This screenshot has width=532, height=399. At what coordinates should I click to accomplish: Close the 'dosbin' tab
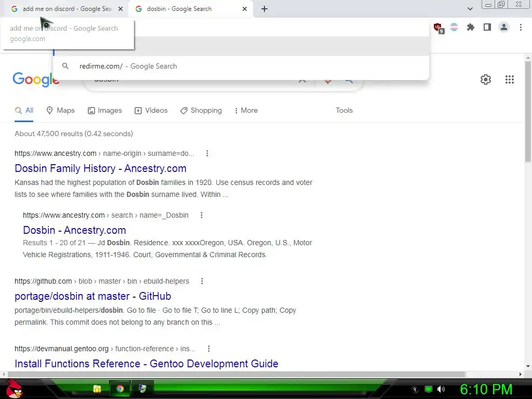pyautogui.click(x=245, y=9)
